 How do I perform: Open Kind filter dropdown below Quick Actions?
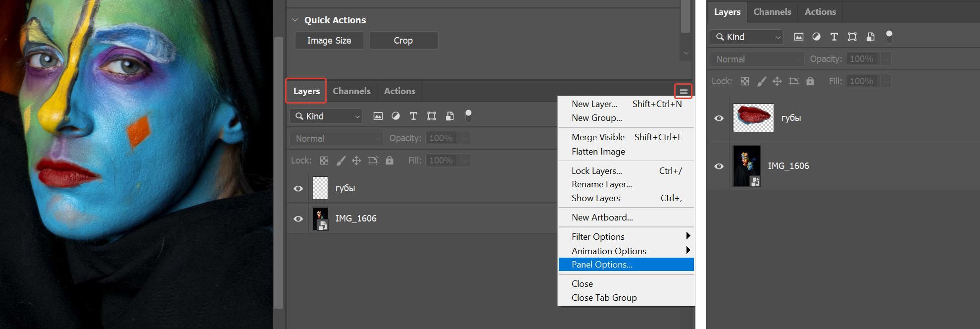pyautogui.click(x=326, y=116)
